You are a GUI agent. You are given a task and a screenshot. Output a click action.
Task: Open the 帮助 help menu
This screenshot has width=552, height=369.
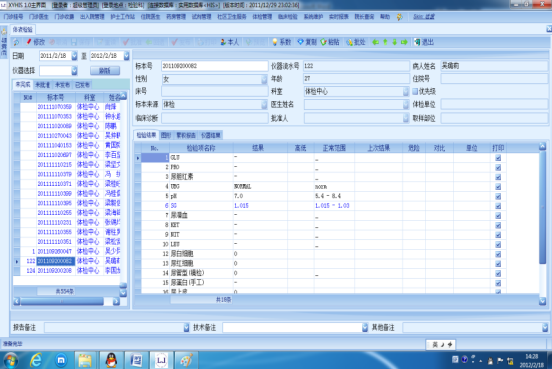pyautogui.click(x=385, y=17)
